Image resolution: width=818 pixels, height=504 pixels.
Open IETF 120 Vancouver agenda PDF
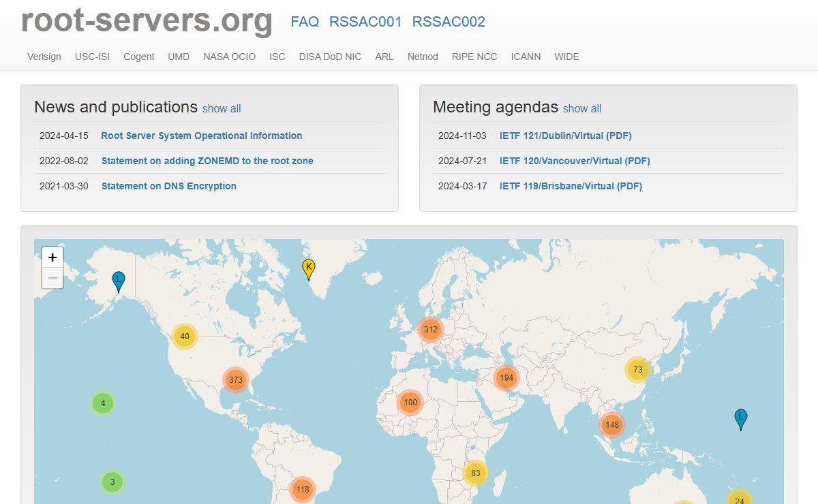(x=575, y=161)
